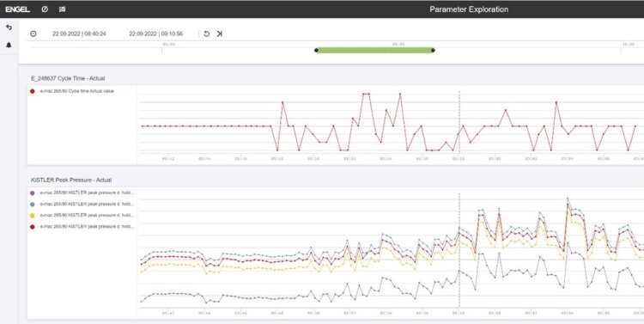Viewport: 644px width, 324px height.
Task: Select KISTLER Peak Pressure - Actual chart title
Action: click(x=71, y=180)
